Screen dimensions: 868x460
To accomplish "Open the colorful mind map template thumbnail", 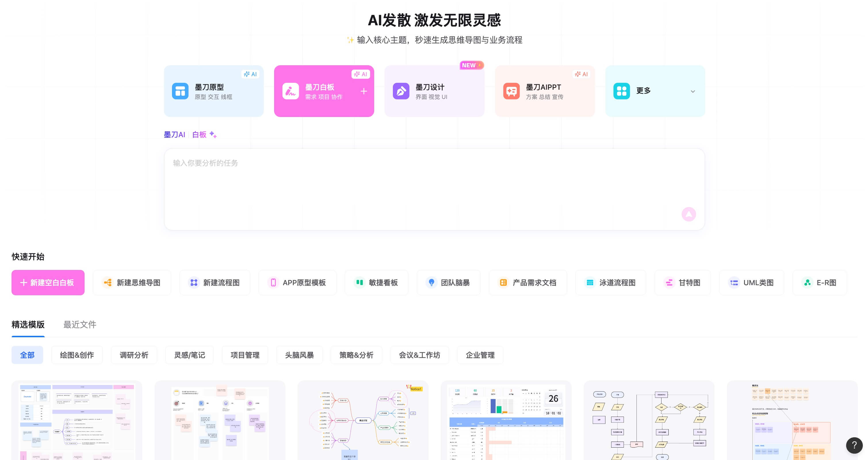I will [x=363, y=420].
